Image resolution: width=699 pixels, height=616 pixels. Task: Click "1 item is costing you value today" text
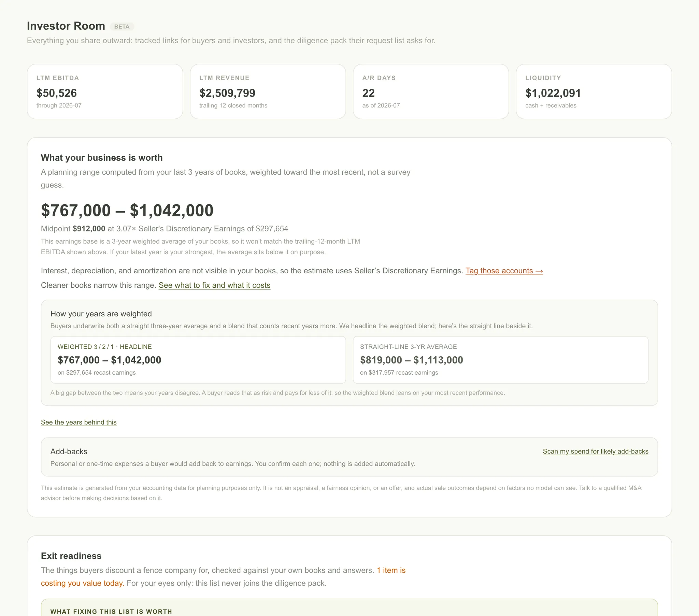click(x=223, y=577)
